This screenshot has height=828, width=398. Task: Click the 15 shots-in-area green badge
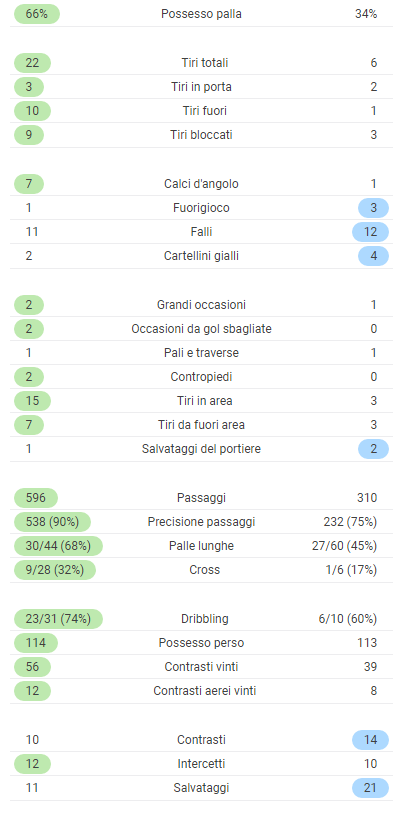[32, 401]
